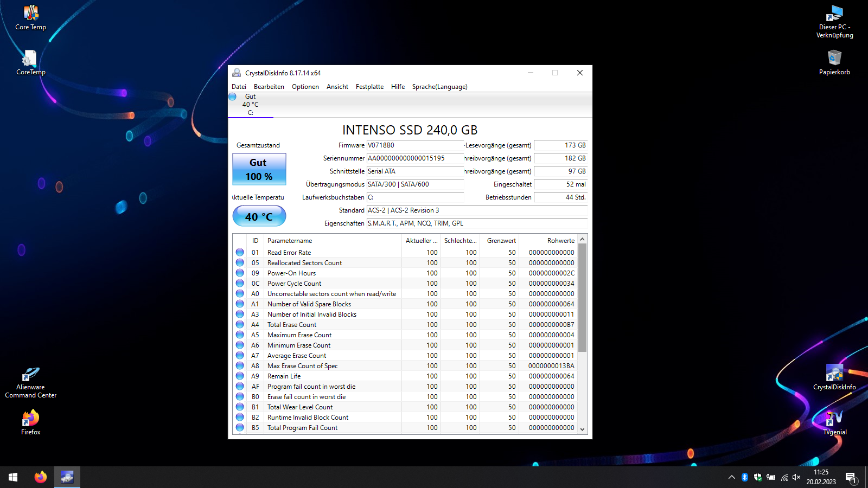Select the C: drive tab status icon
This screenshot has width=868, height=488.
coord(233,97)
